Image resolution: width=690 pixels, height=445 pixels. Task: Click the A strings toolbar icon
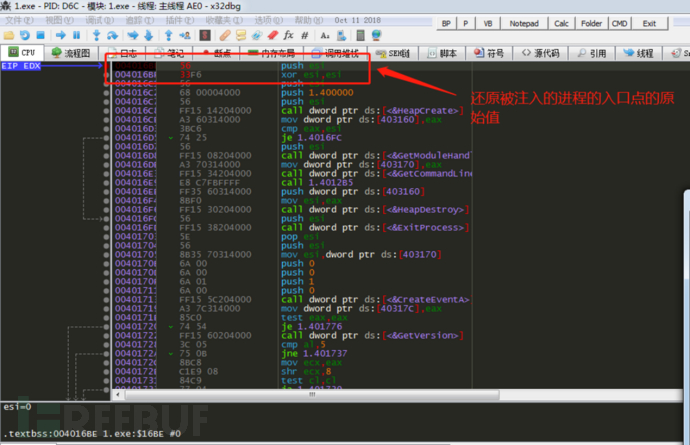click(x=325, y=35)
